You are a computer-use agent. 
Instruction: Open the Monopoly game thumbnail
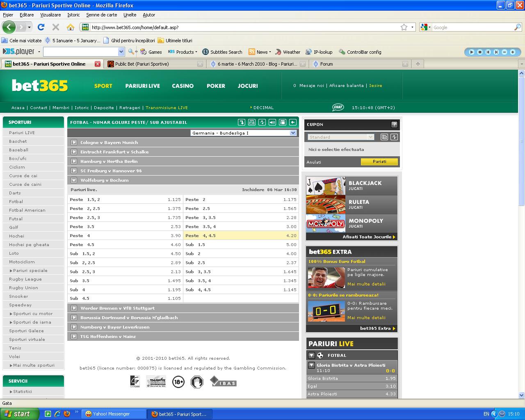(x=326, y=223)
